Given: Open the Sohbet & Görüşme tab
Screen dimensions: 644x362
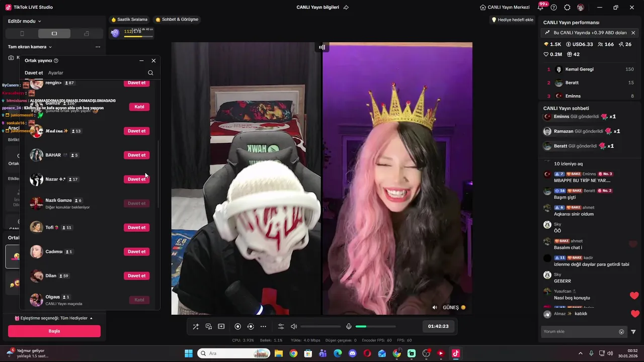Looking at the screenshot, I should coord(177,20).
